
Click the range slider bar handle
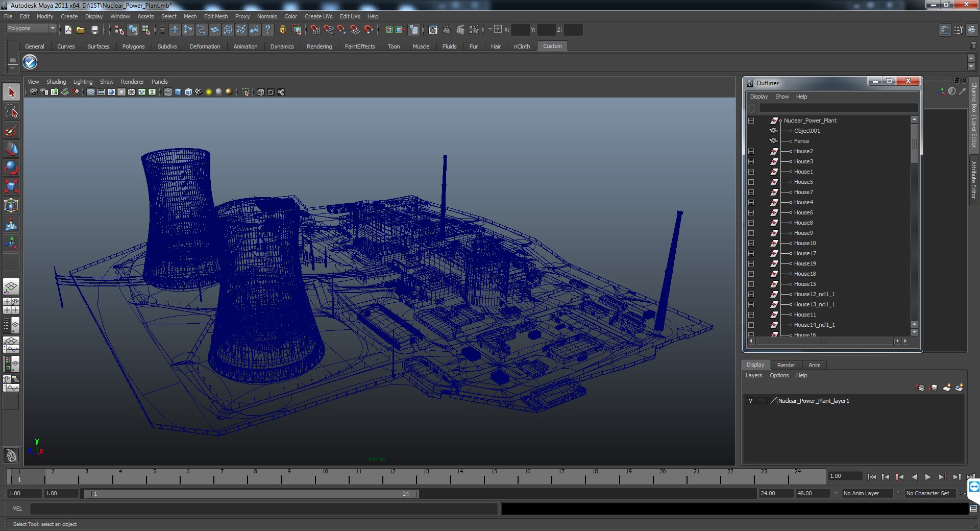click(253, 494)
